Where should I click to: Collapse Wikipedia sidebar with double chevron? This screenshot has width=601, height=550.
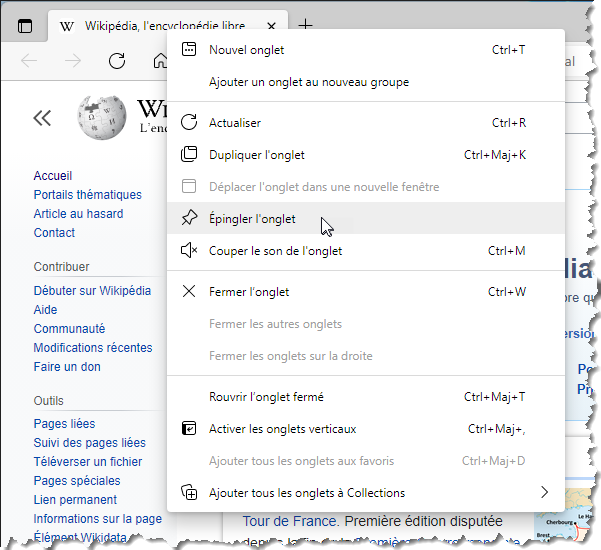42,118
